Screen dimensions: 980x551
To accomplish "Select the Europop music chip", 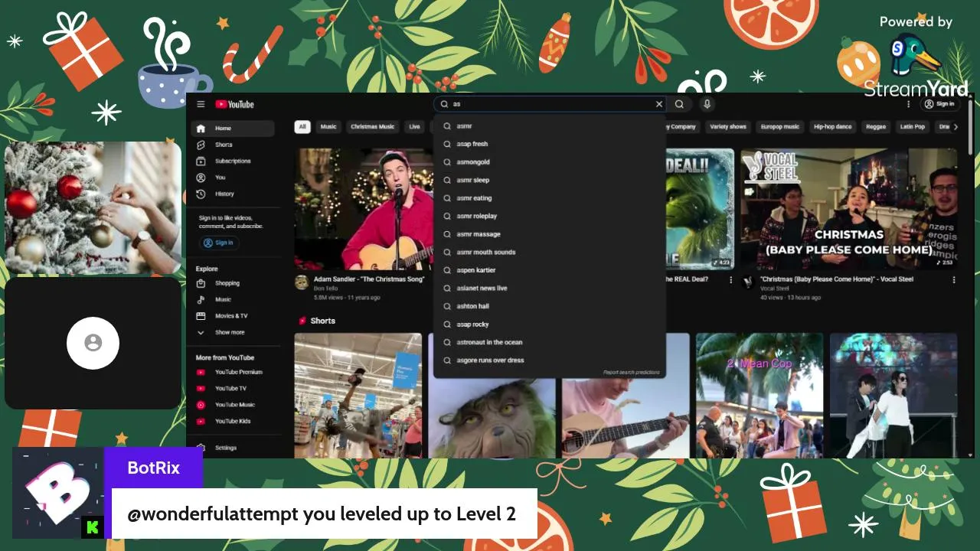I will tap(780, 127).
